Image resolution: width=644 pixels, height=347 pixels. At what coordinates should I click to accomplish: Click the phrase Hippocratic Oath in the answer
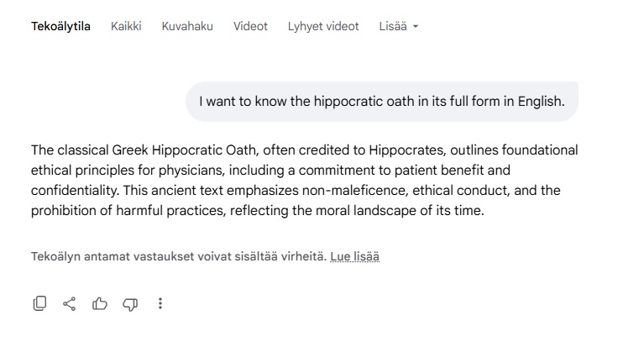pos(205,150)
